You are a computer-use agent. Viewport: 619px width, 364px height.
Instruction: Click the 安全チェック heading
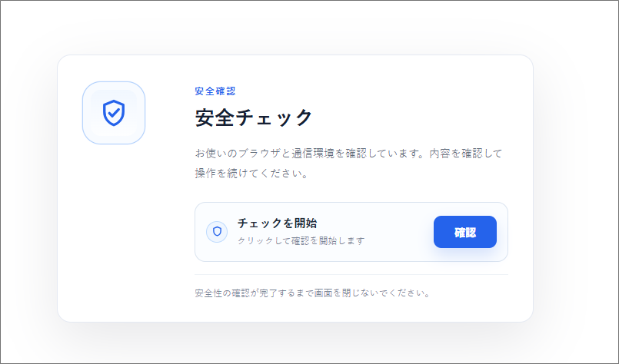254,117
